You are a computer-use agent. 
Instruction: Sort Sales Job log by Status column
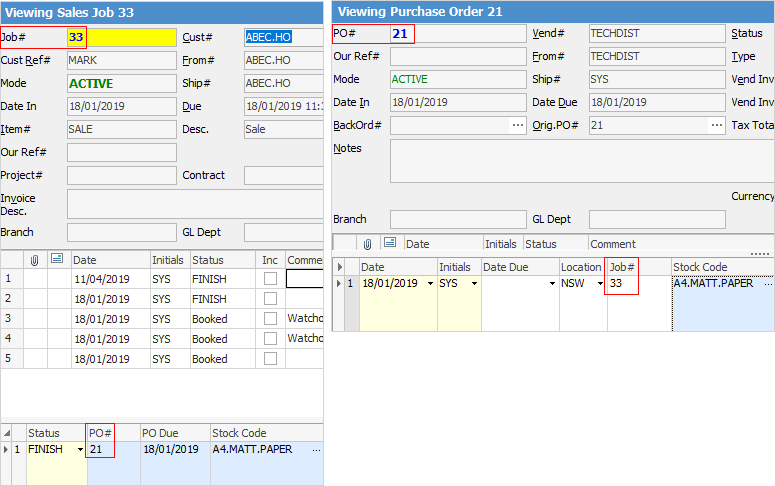(222, 260)
